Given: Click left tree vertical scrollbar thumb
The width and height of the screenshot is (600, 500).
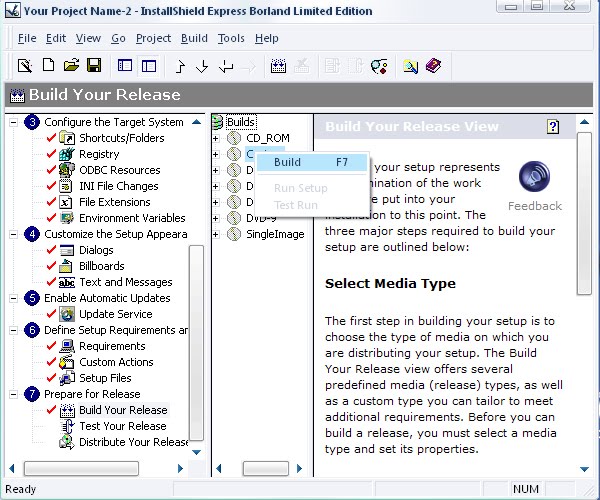Looking at the screenshot, I should click(196, 343).
